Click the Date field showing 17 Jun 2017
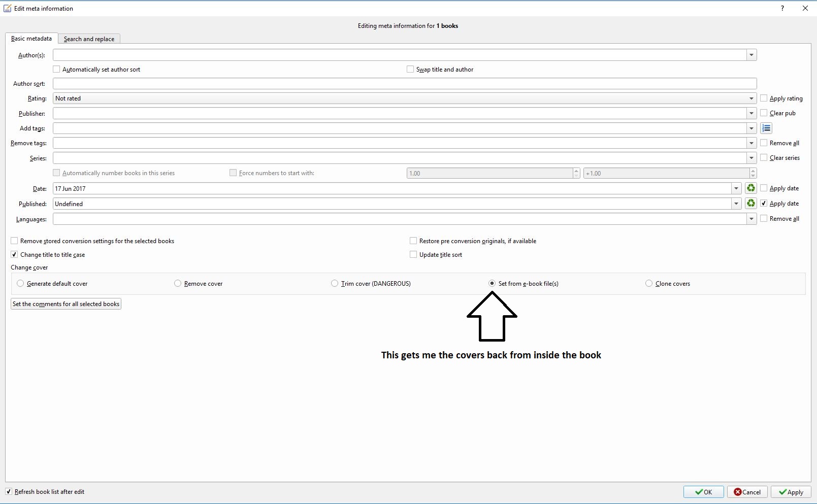The height and width of the screenshot is (504, 817). tap(392, 188)
